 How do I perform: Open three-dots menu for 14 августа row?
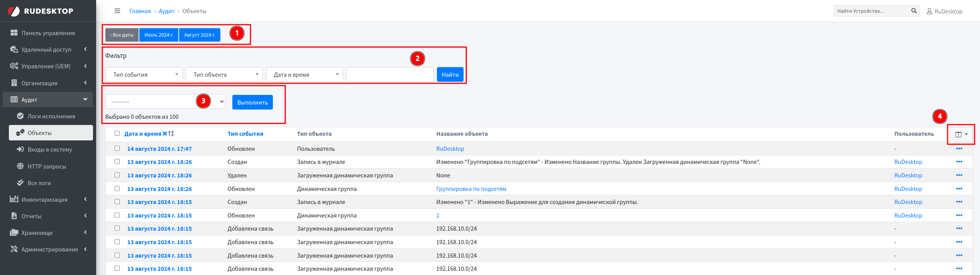(959, 149)
